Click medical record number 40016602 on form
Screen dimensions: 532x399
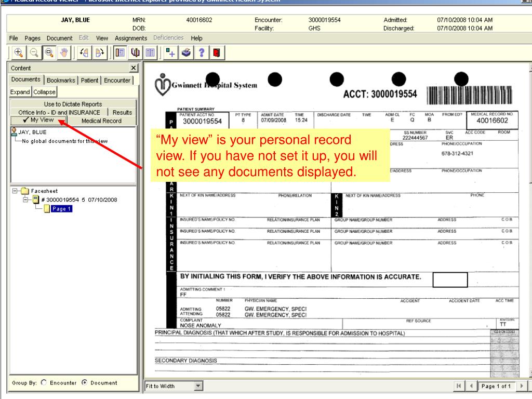point(492,121)
